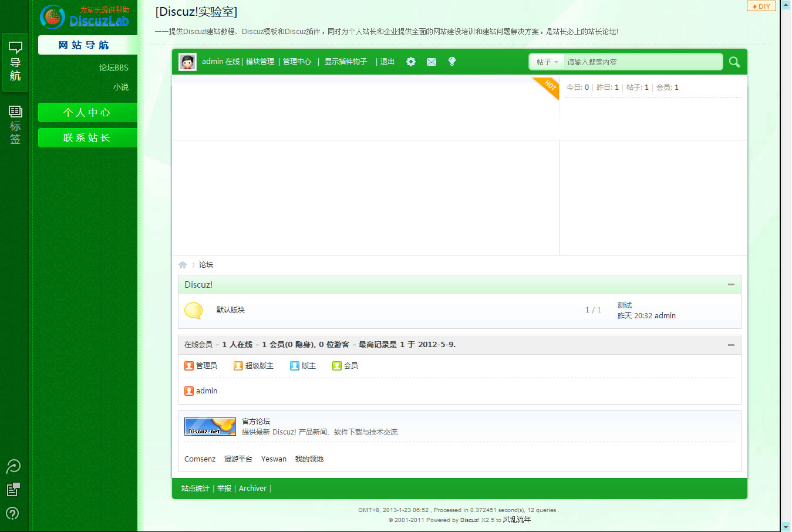This screenshot has width=792, height=532.
Task: Open the sidebar help question icon
Action: coord(12,513)
